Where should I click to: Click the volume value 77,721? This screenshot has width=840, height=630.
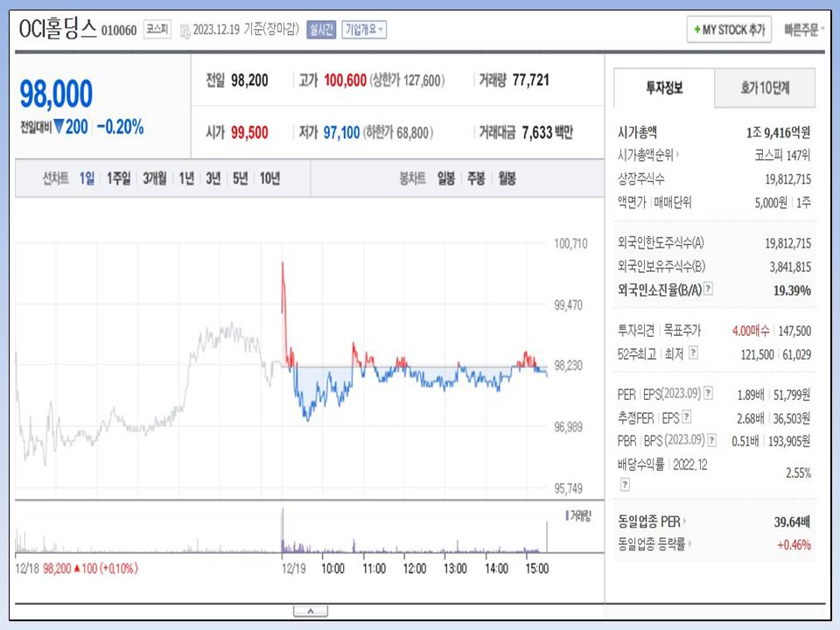[530, 80]
